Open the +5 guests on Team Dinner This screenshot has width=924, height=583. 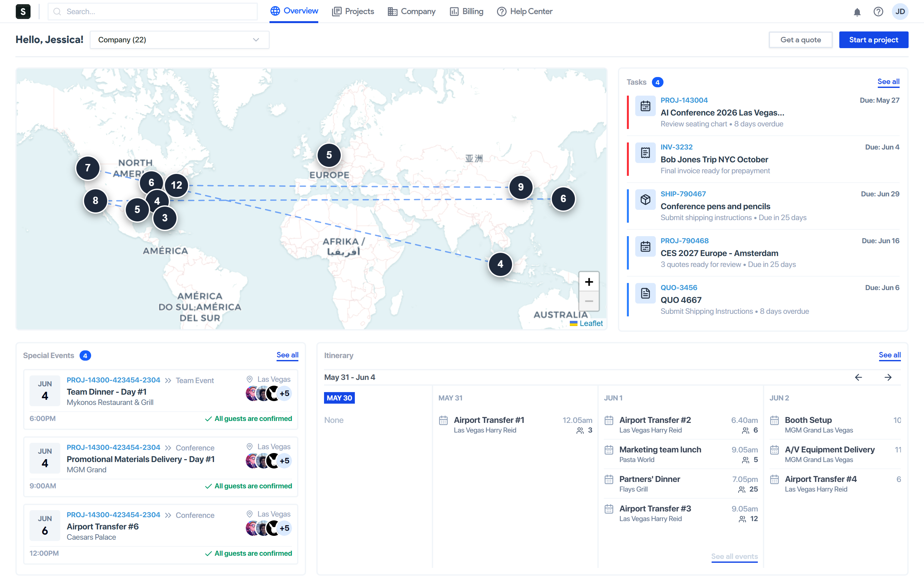coord(284,393)
